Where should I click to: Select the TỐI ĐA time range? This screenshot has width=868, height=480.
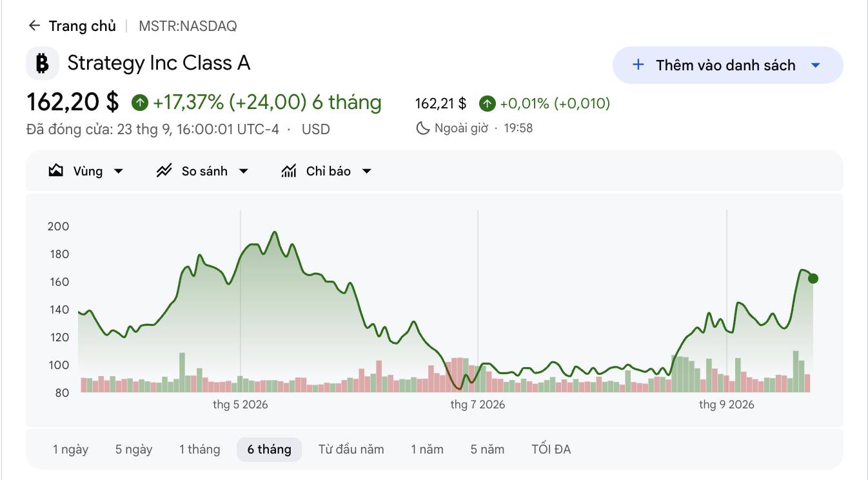(x=551, y=449)
